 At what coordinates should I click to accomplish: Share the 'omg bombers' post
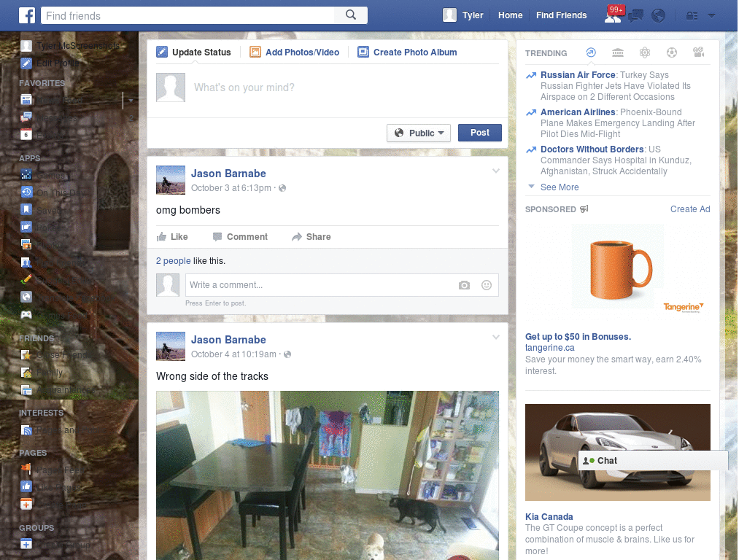(x=311, y=237)
